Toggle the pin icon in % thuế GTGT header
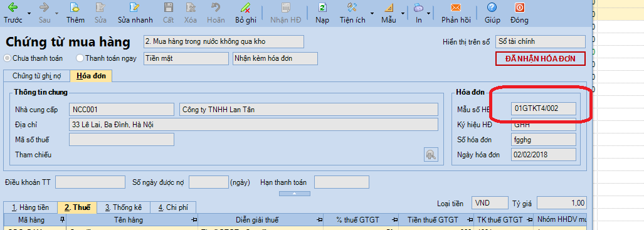This screenshot has width=644, height=230. point(394,220)
